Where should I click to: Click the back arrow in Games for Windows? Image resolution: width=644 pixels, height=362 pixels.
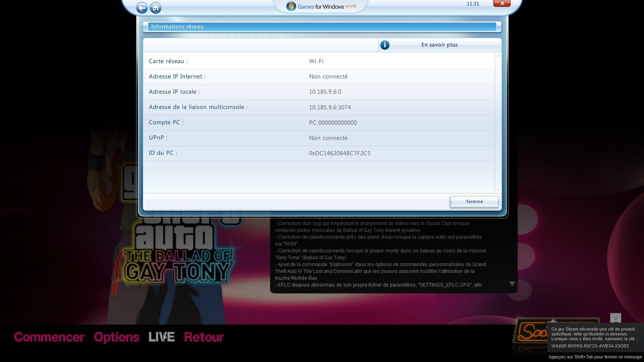142,8
